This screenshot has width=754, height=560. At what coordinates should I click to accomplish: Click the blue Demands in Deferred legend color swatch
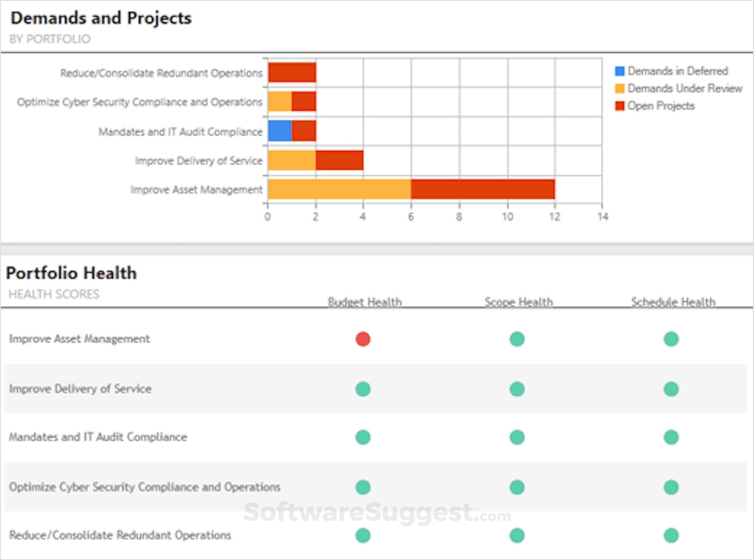tap(620, 71)
